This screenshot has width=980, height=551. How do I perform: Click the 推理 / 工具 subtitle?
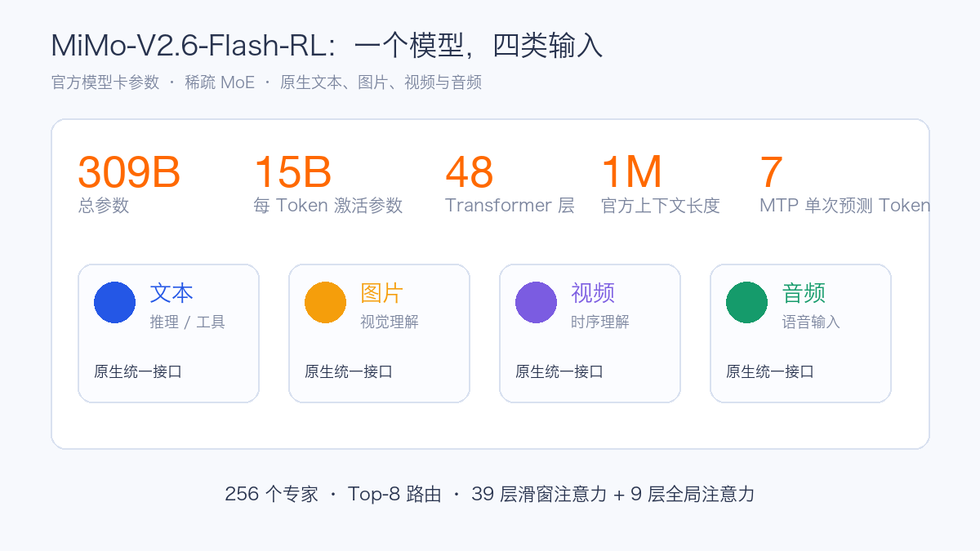pos(187,322)
